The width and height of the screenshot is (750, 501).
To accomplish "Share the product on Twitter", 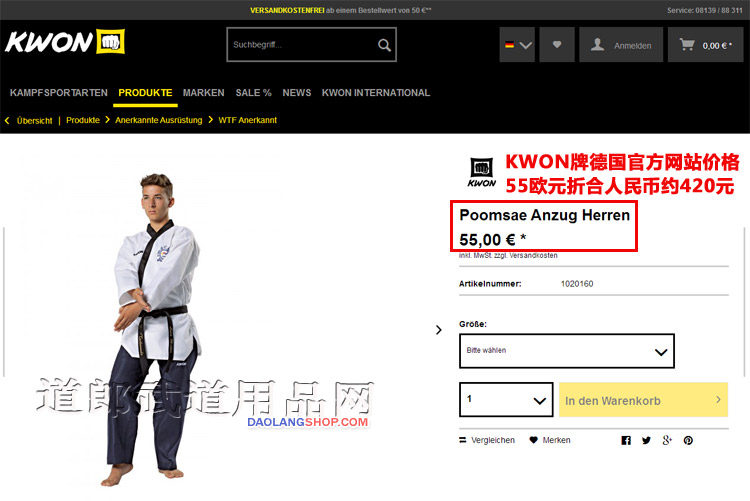I will tap(646, 440).
